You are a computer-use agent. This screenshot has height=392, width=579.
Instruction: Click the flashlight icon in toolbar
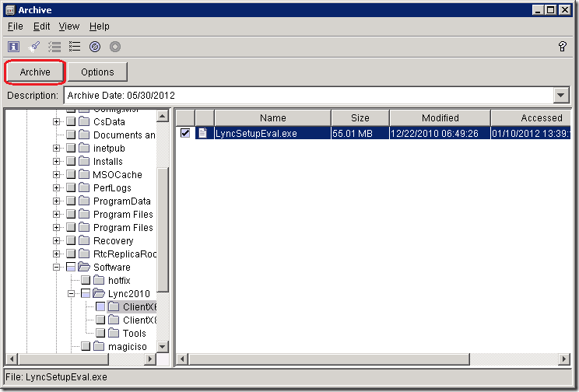[x=34, y=47]
